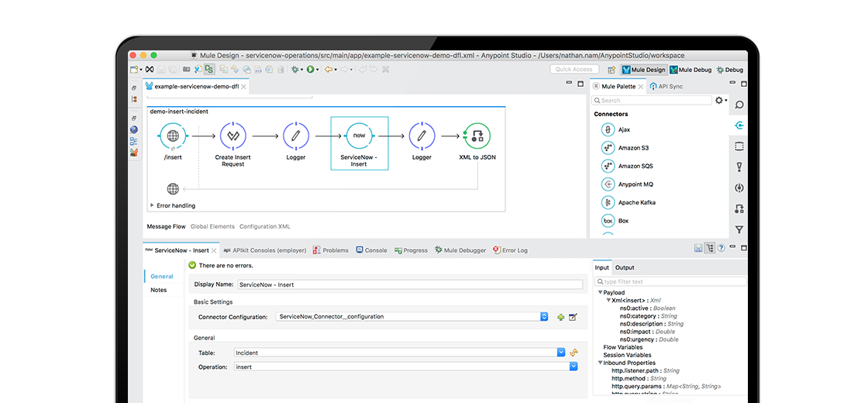Click the Debug bug toolbar icon
868x403 pixels.
[x=295, y=69]
